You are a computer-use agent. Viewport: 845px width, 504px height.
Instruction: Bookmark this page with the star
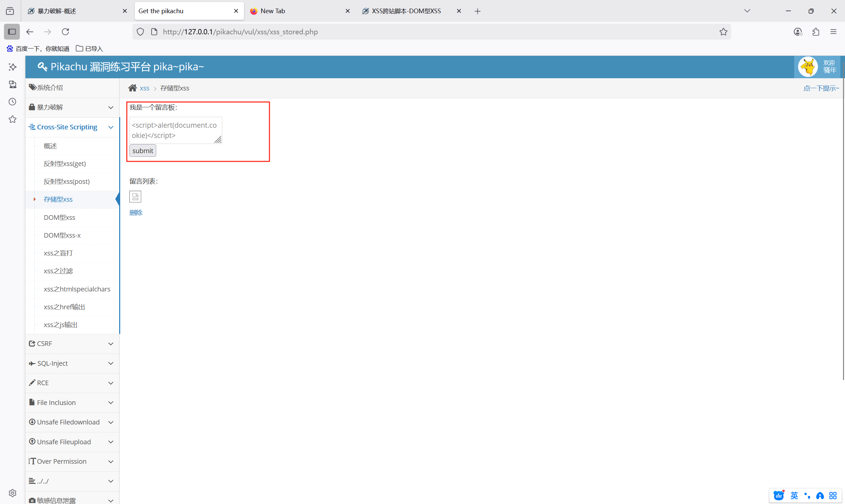coord(723,32)
